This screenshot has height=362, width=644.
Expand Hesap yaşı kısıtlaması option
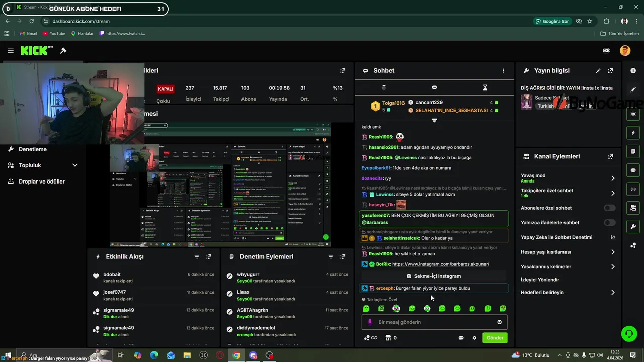pos(613,252)
